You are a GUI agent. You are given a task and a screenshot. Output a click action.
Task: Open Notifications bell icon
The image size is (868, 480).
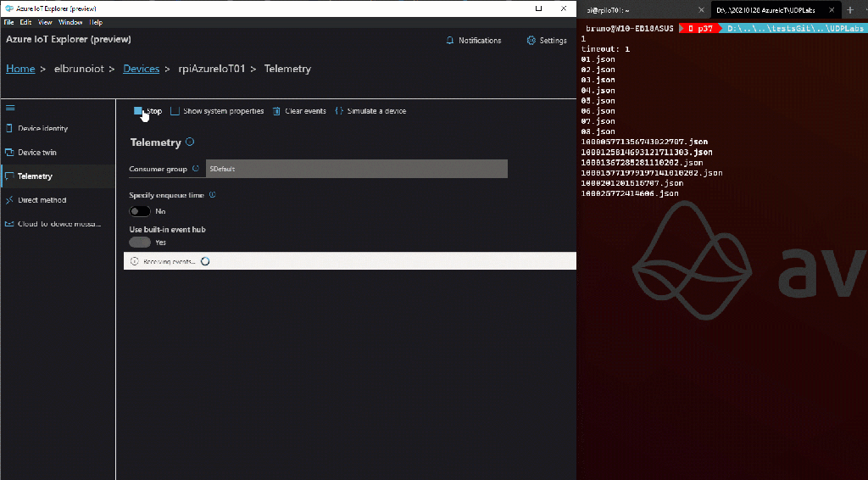point(449,41)
